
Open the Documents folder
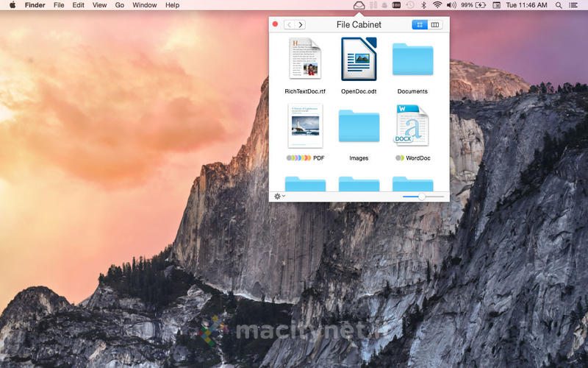[x=412, y=60]
